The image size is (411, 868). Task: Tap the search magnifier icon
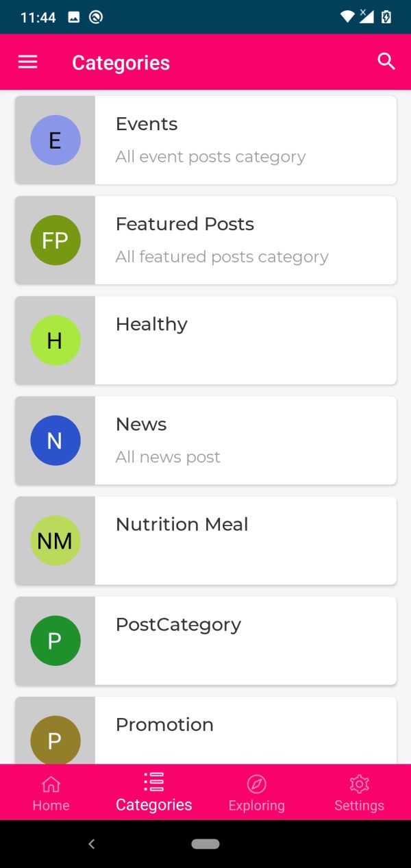pyautogui.click(x=386, y=62)
